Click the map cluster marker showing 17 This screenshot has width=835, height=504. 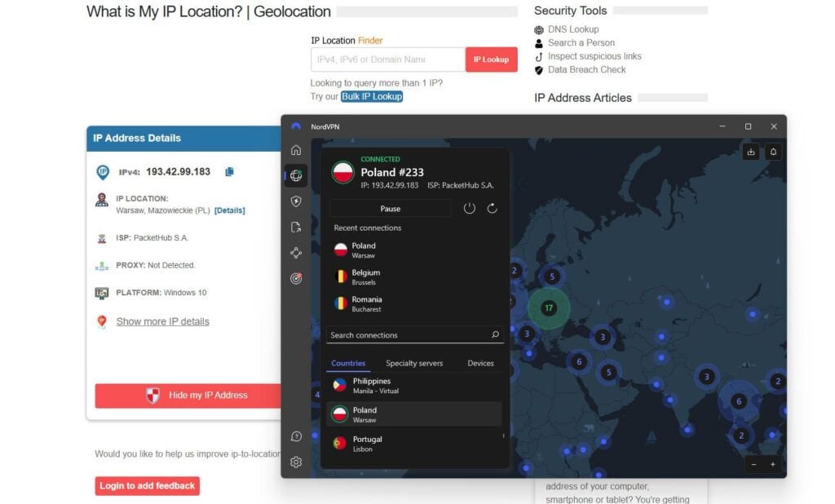(x=549, y=308)
